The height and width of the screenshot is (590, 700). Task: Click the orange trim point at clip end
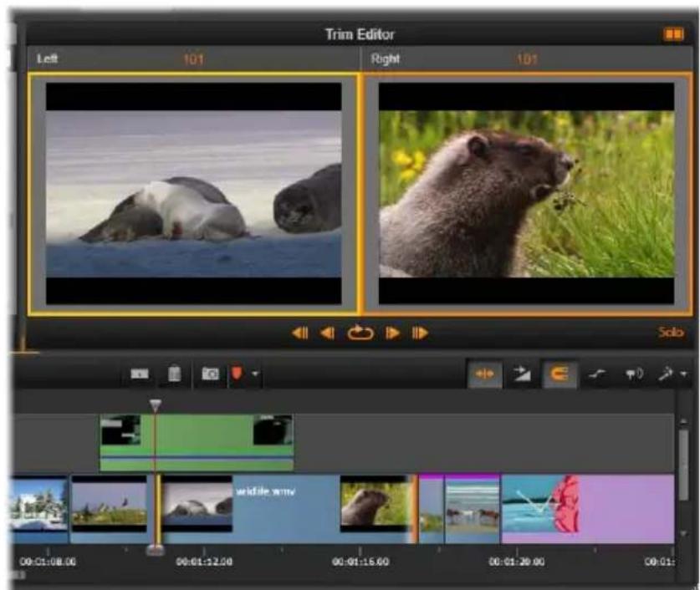[415, 509]
